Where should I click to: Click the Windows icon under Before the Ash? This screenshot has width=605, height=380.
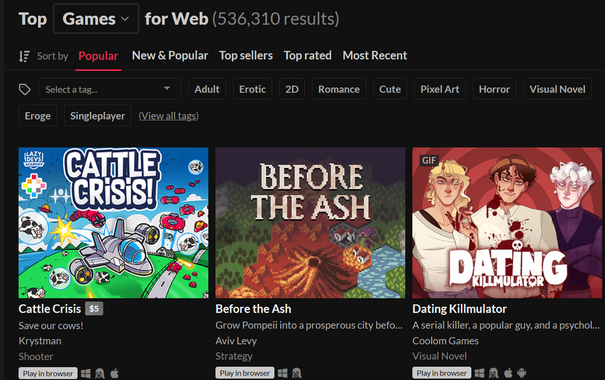pos(283,373)
